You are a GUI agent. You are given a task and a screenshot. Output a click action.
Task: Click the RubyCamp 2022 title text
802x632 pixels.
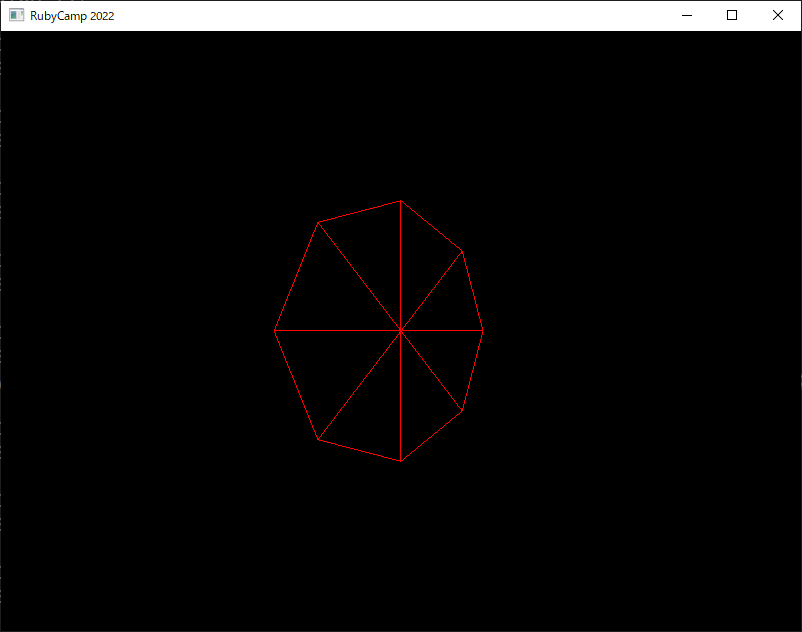pos(72,16)
